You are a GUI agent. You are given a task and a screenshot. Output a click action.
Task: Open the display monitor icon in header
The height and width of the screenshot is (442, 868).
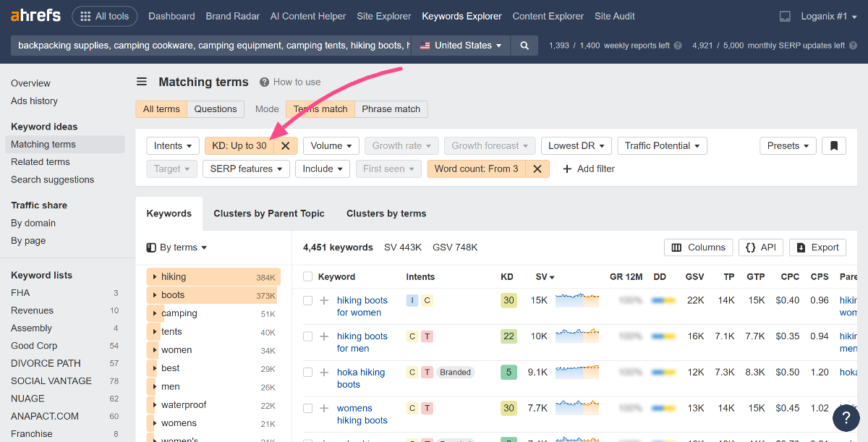pos(785,16)
